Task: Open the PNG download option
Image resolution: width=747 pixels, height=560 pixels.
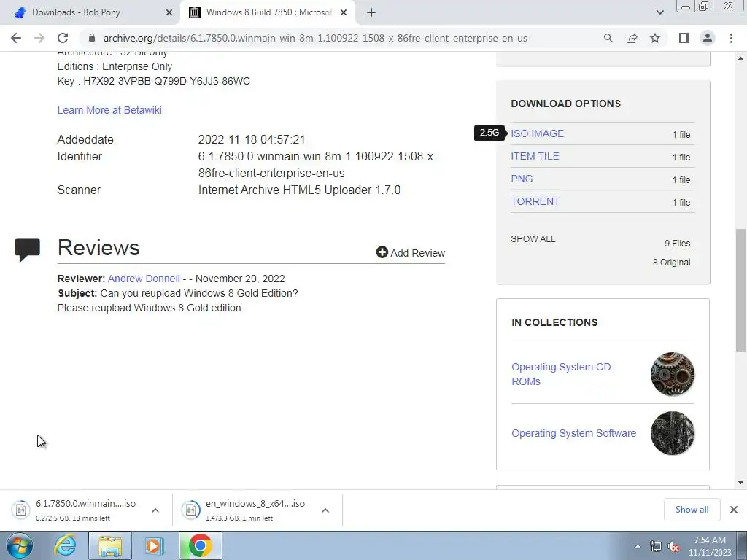Action: (522, 179)
